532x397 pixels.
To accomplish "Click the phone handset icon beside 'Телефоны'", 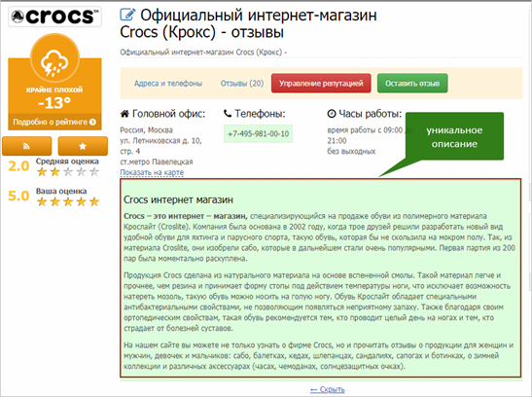I will 228,114.
